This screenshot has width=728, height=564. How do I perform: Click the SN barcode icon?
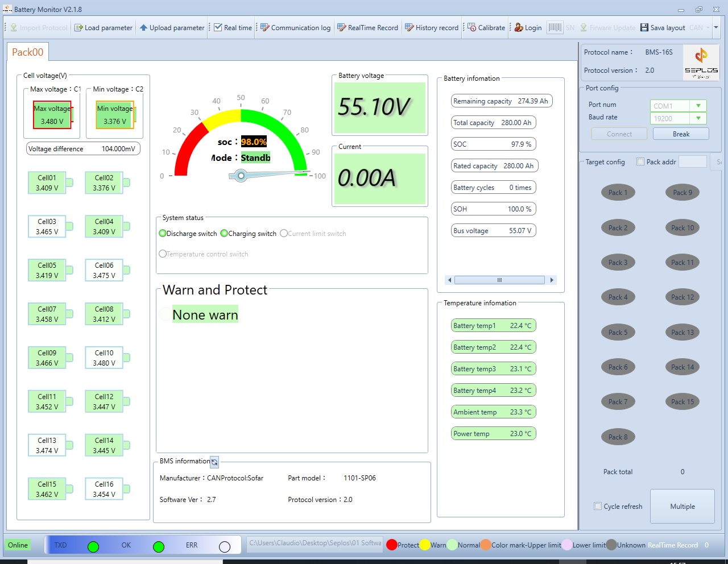click(x=555, y=27)
